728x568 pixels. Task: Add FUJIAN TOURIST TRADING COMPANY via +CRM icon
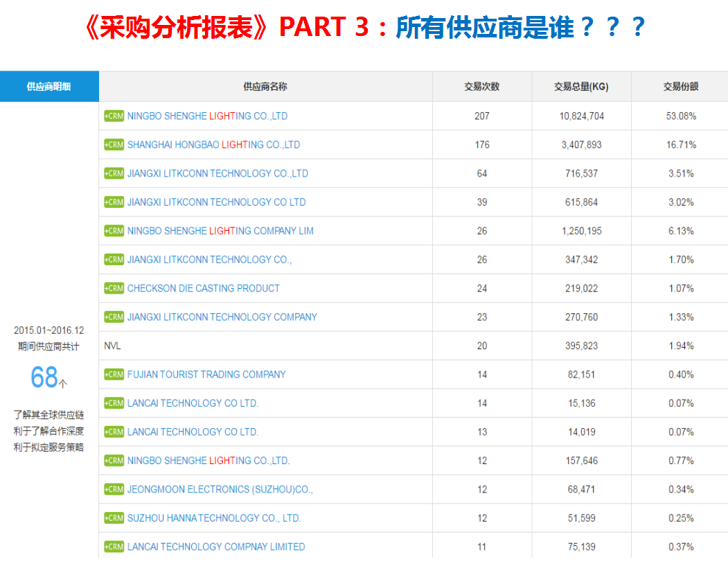point(114,374)
